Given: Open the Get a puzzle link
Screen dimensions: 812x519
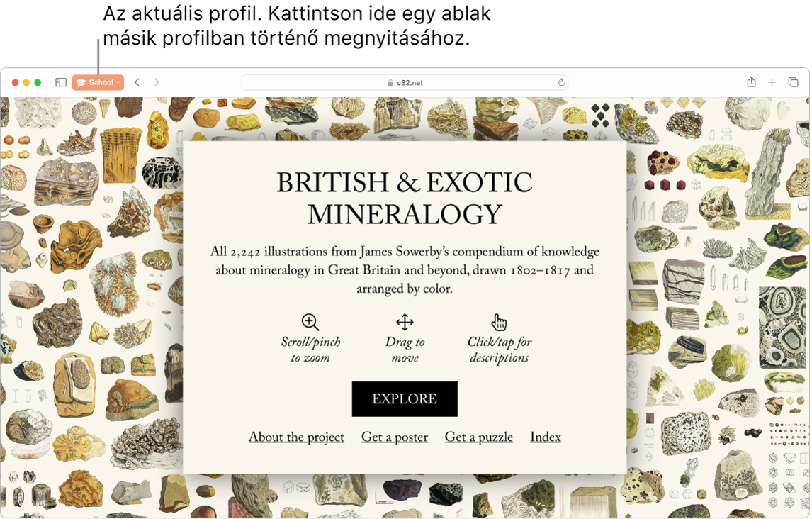Looking at the screenshot, I should [478, 437].
